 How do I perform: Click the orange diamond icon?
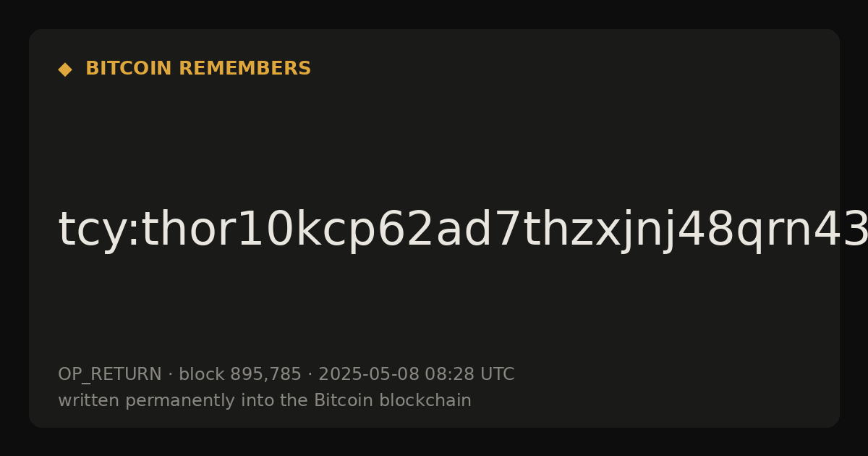(x=65, y=69)
